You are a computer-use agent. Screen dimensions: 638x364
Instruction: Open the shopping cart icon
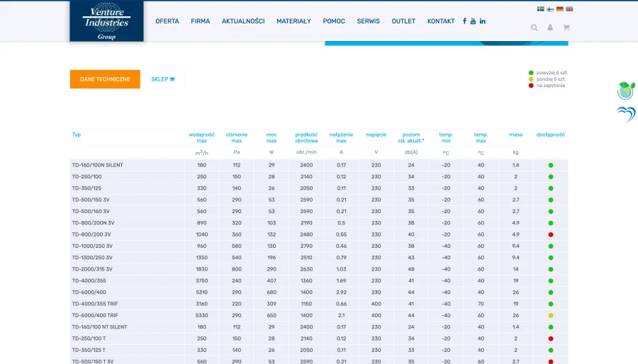566,28
